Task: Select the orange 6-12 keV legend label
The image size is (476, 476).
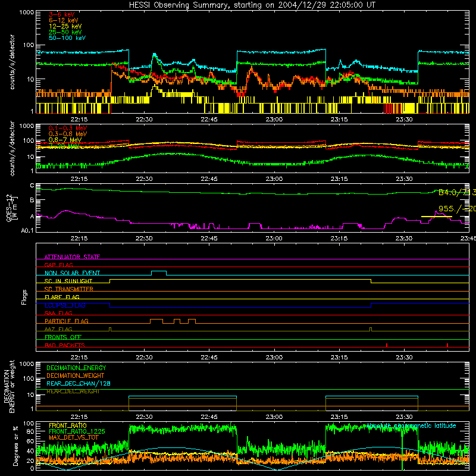Action: 64,20
